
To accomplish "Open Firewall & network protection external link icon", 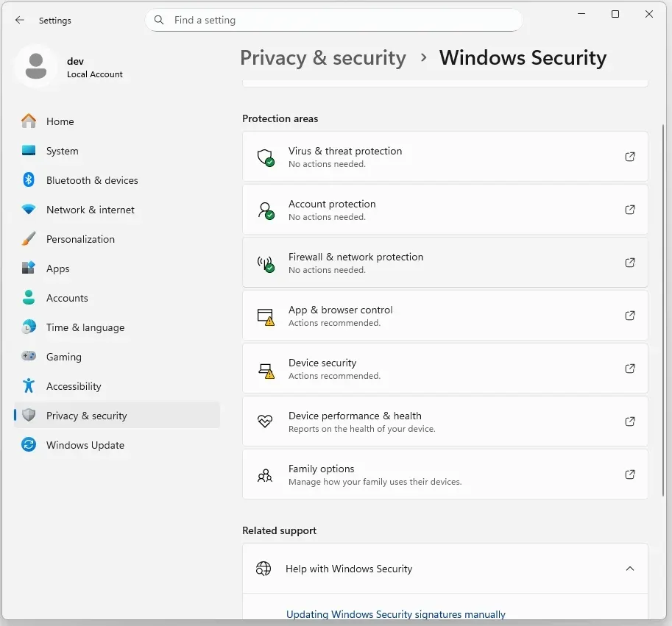I will (630, 263).
